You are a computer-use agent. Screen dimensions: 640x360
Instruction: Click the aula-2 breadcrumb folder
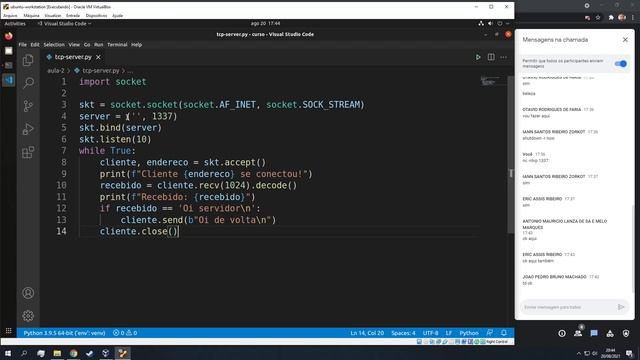click(56, 71)
